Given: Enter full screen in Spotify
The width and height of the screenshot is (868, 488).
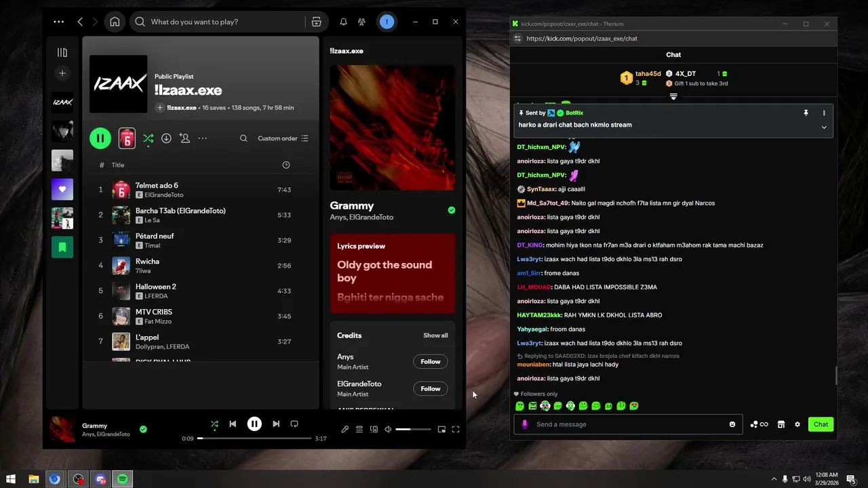Looking at the screenshot, I should 456,429.
